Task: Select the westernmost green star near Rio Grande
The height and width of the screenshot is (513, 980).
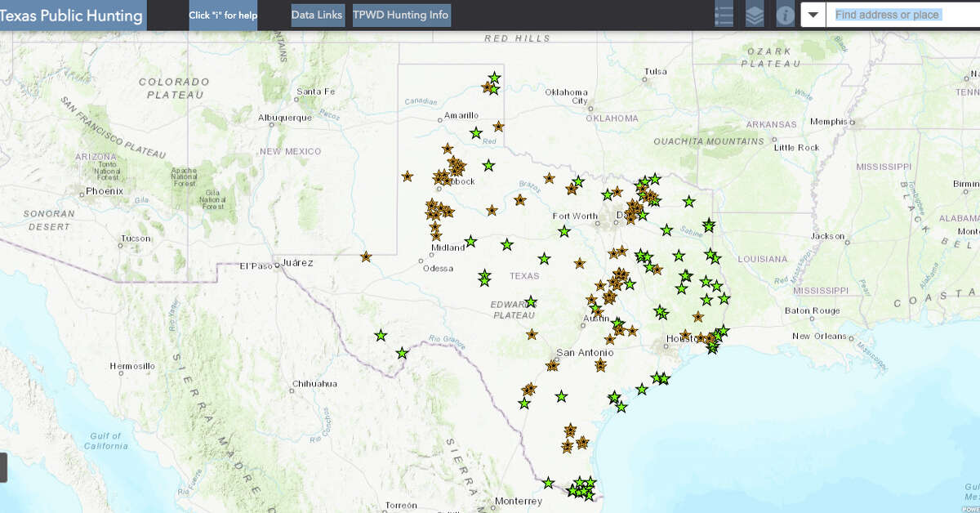Action: (381, 335)
